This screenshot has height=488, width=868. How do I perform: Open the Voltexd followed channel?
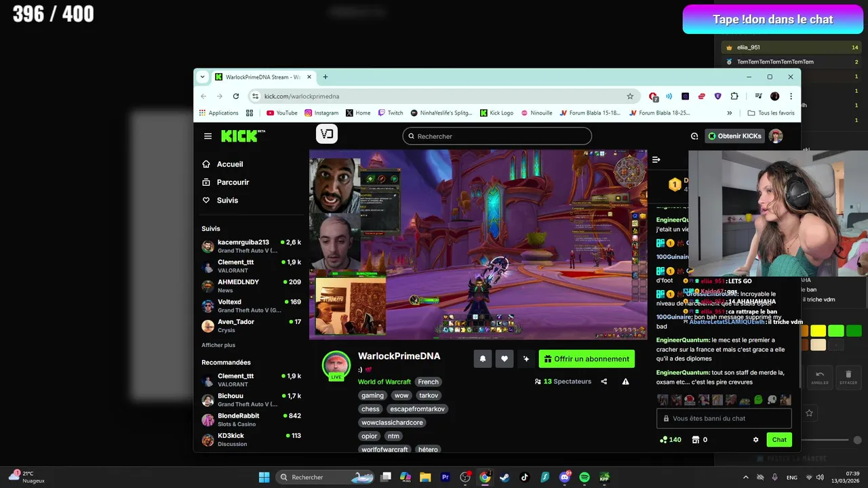pos(251,306)
